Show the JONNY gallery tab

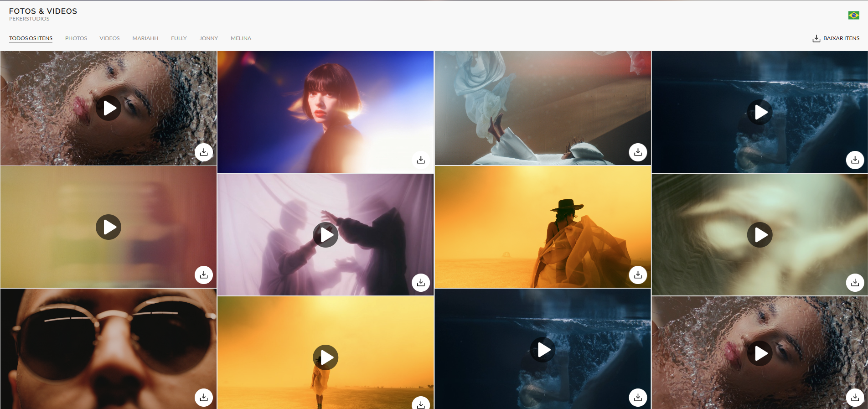208,38
